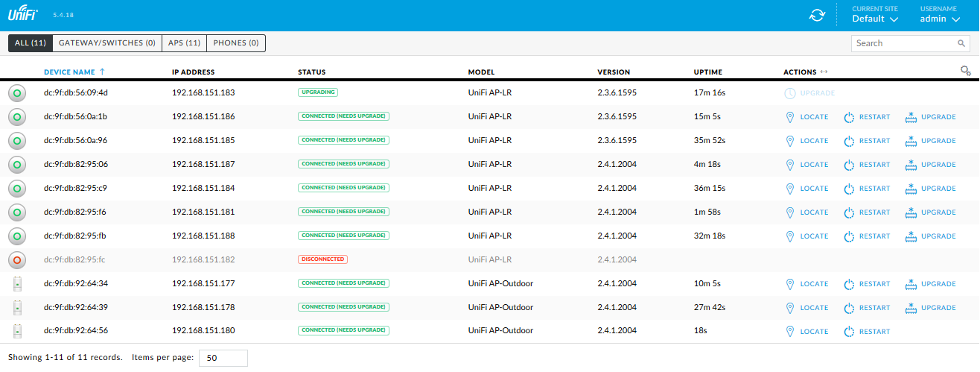The width and height of the screenshot is (980, 372).
Task: Click IP address 192.168.151.182
Action: point(203,260)
